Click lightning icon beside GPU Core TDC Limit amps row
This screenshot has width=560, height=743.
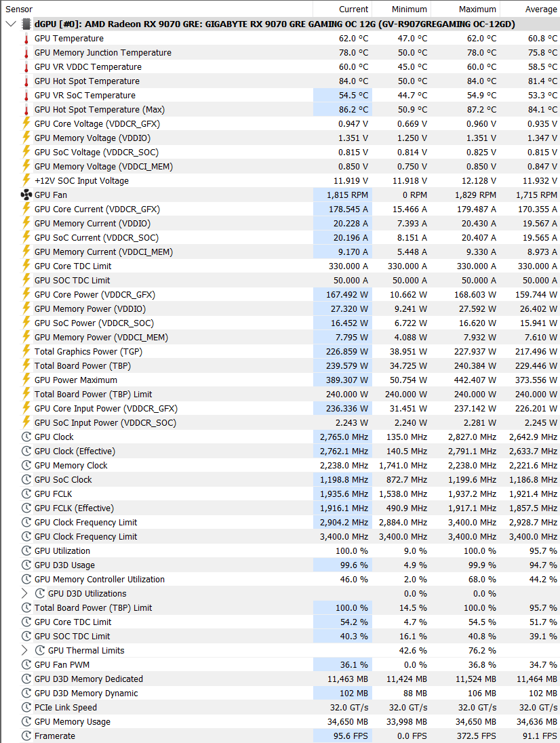(26, 265)
